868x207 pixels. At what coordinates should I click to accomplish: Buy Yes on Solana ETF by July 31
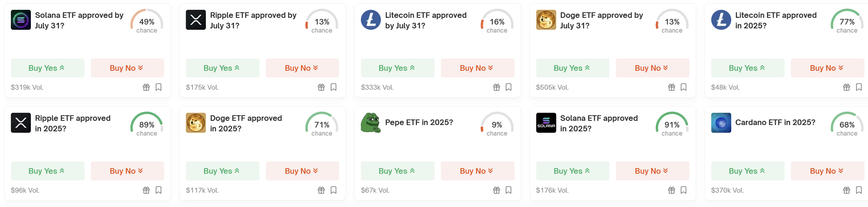(48, 68)
